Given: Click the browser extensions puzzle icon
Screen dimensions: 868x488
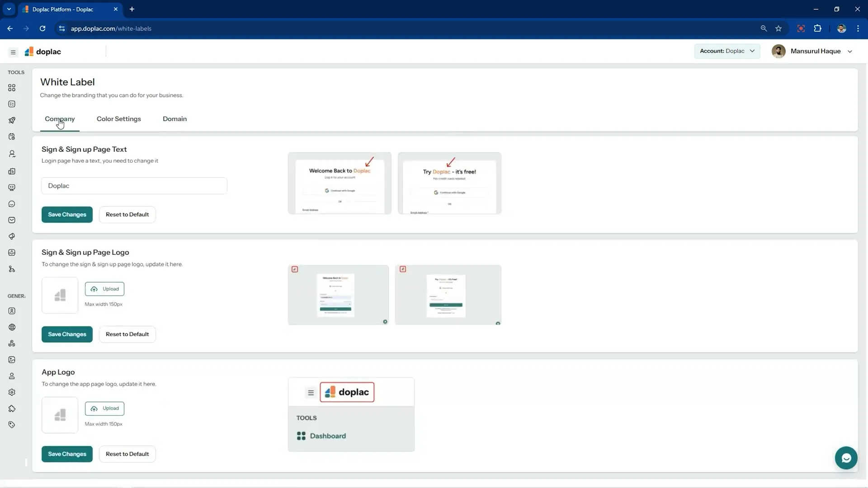Looking at the screenshot, I should (x=817, y=28).
